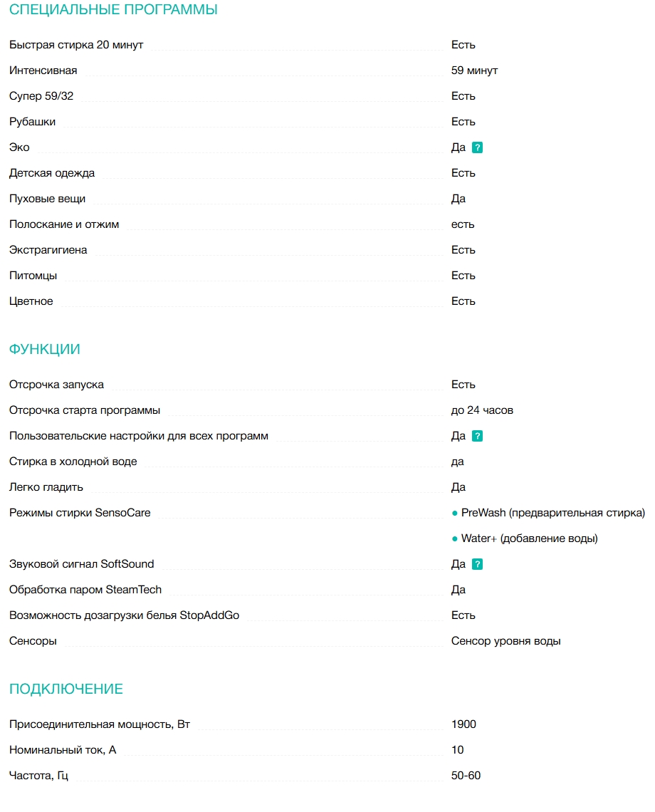Click the Пуховые вещи row label
The image size is (655, 812).
(x=47, y=199)
